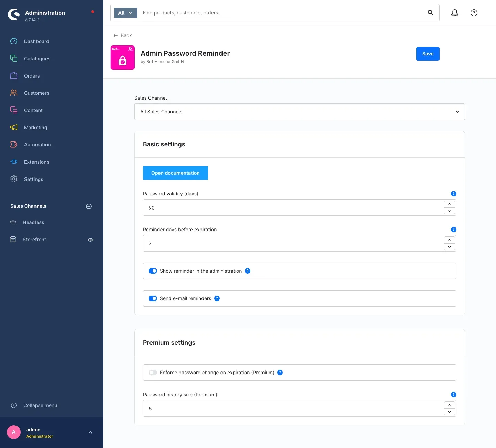
Task: Click the Shopware logo in sidebar
Action: 14,14
